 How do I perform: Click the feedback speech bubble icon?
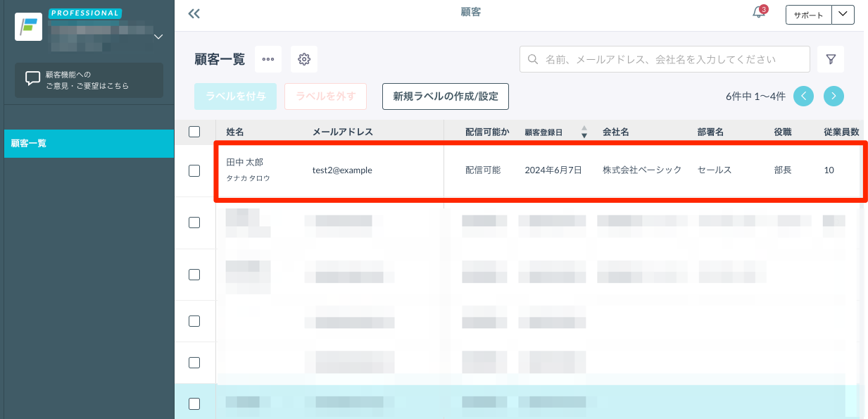33,79
